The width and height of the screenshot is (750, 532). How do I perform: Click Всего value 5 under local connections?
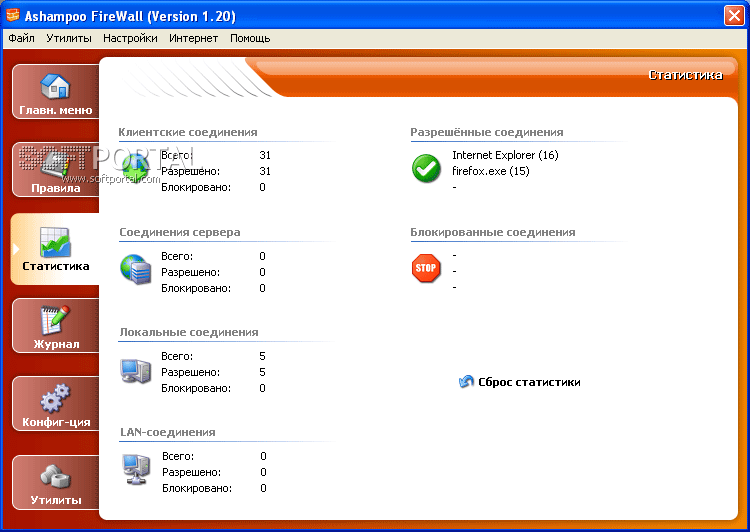tap(262, 356)
